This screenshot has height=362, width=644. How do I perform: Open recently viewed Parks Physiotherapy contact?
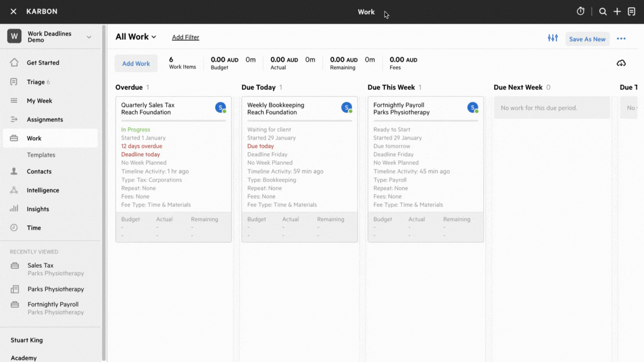(x=55, y=289)
